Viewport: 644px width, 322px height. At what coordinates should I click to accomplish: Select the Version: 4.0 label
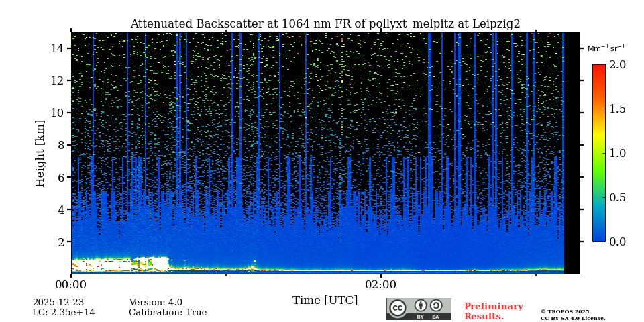pyautogui.click(x=156, y=303)
